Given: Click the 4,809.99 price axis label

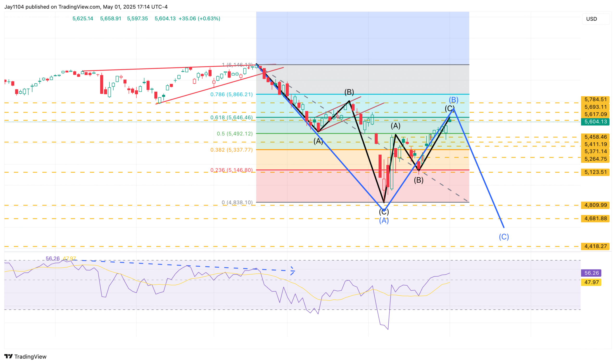Looking at the screenshot, I should [x=595, y=205].
